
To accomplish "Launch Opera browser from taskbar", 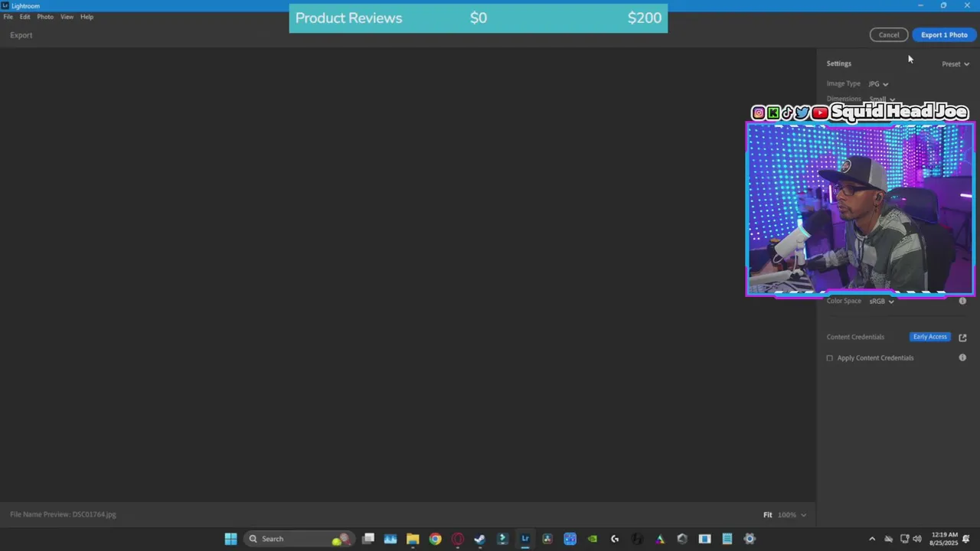I will coord(458,539).
